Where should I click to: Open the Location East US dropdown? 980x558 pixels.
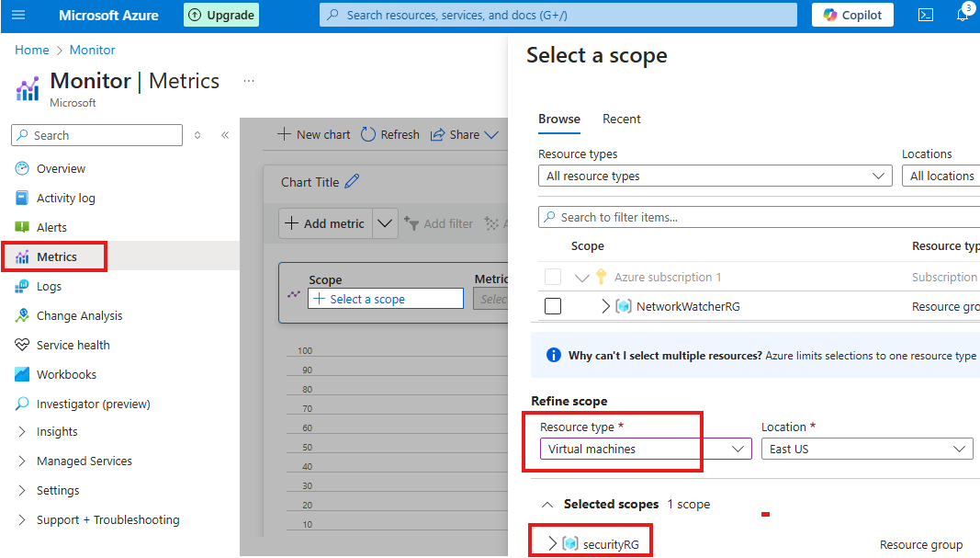coord(867,449)
